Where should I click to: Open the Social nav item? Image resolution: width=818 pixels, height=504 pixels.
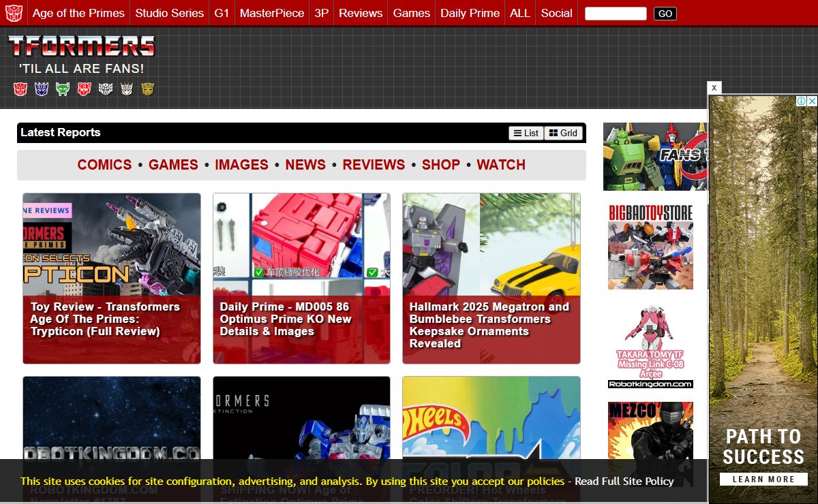coord(556,13)
